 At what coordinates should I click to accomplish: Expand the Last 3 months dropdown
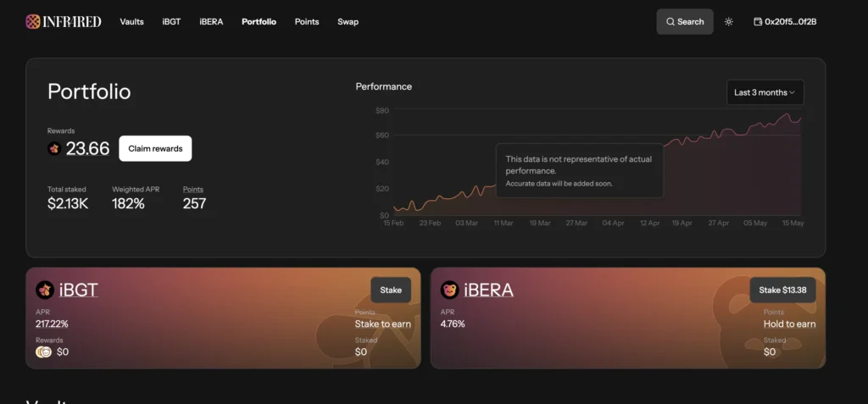tap(765, 92)
